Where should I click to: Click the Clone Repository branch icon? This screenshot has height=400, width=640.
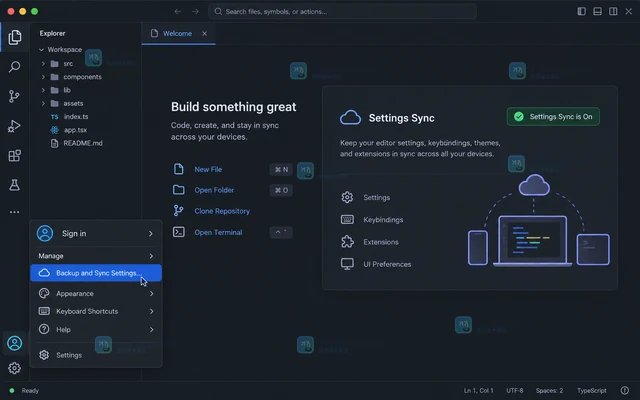point(178,211)
